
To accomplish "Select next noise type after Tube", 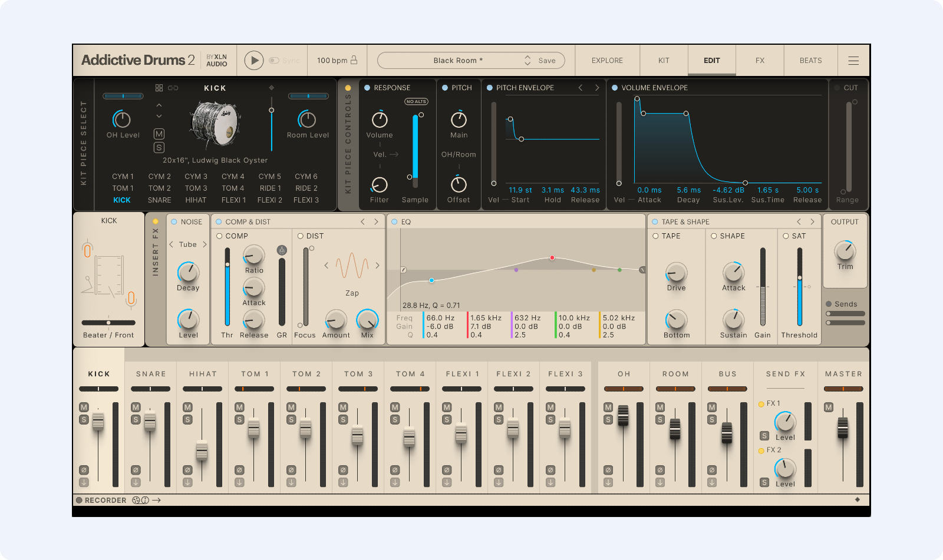I will (x=205, y=244).
